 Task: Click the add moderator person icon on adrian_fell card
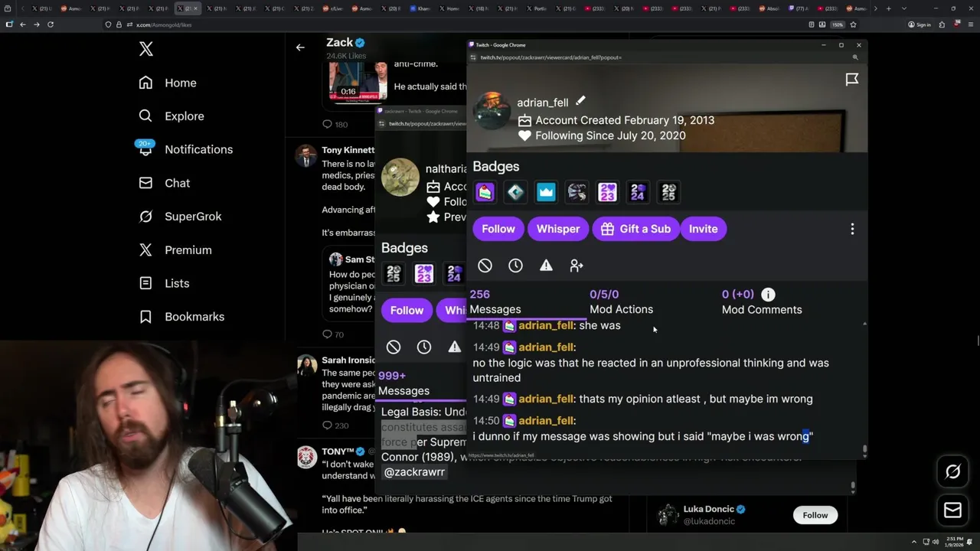tap(577, 266)
